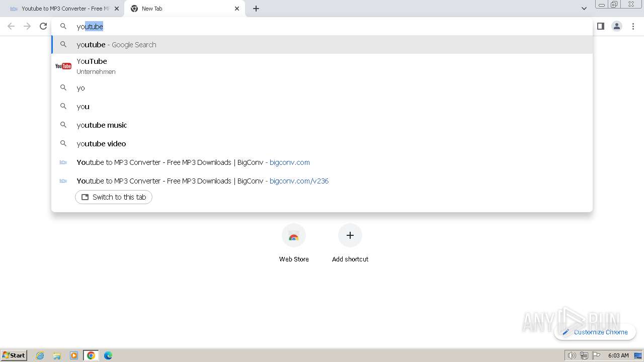This screenshot has height=362, width=644.
Task: Reload the current page
Action: 43,26
